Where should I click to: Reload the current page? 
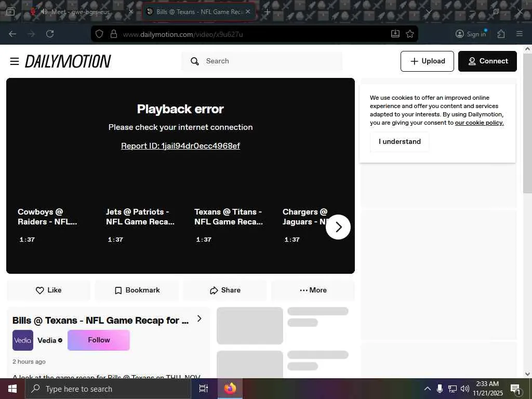(50, 34)
